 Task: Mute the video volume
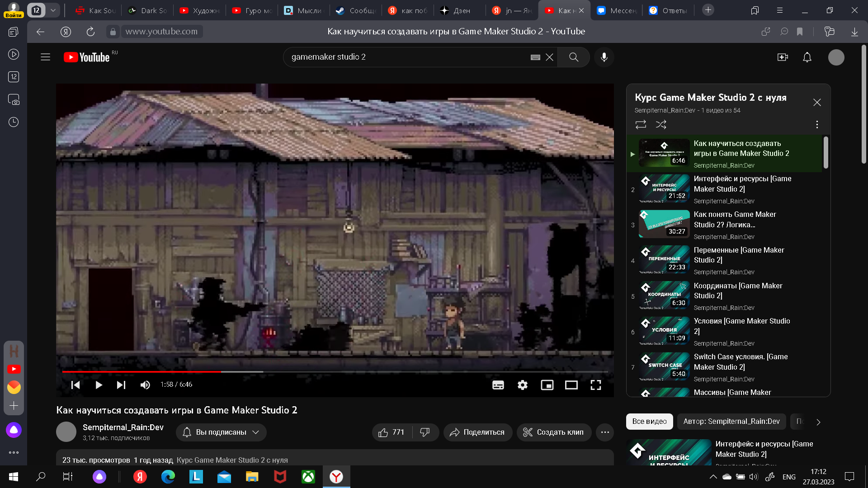tap(145, 385)
